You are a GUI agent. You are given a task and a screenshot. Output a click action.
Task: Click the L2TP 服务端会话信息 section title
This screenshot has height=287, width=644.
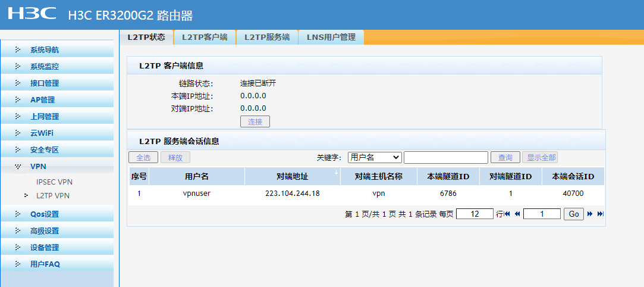point(179,142)
